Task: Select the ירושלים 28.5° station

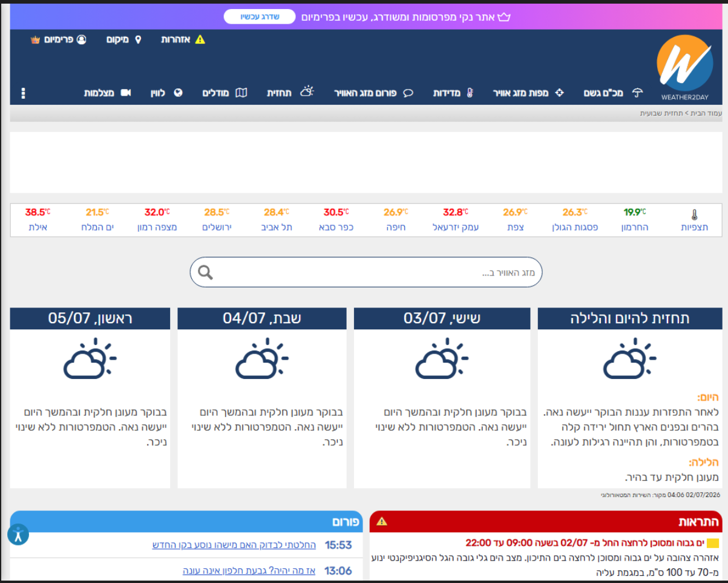Action: (217, 220)
